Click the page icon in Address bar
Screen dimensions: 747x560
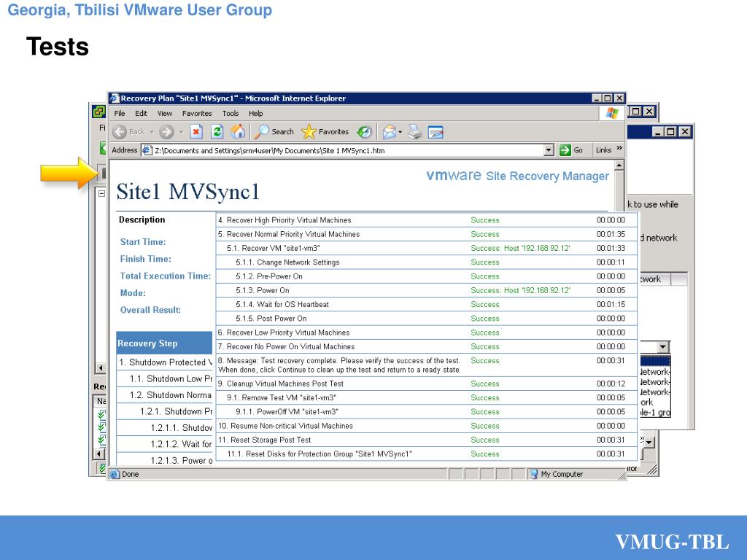click(147, 150)
